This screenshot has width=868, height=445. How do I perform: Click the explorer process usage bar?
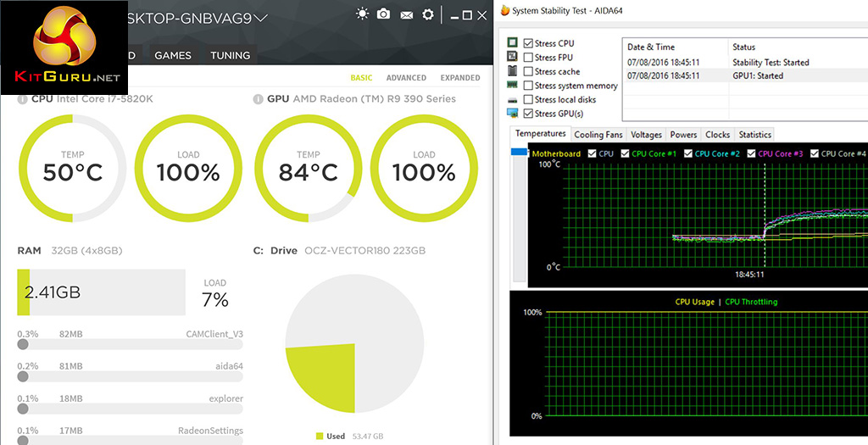130,409
